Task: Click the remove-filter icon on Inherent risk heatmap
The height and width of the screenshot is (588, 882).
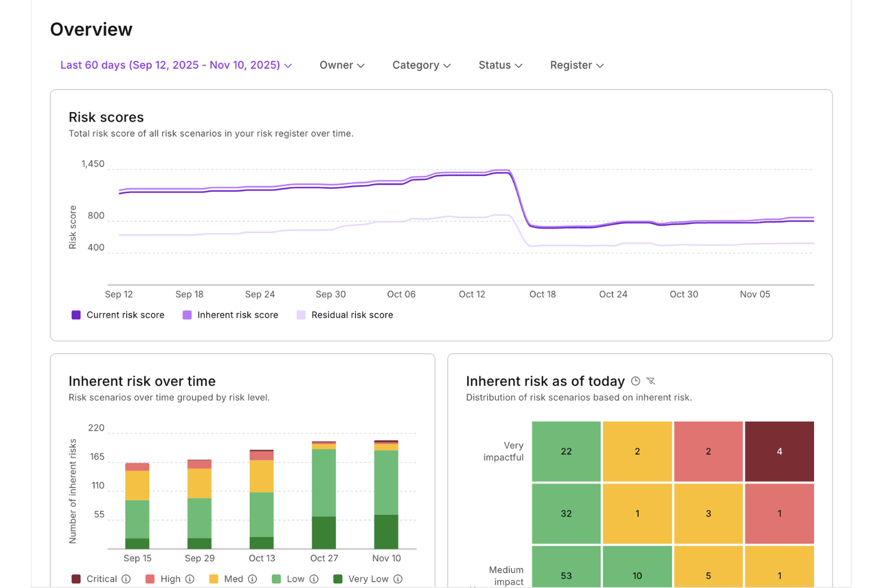Action: [651, 381]
